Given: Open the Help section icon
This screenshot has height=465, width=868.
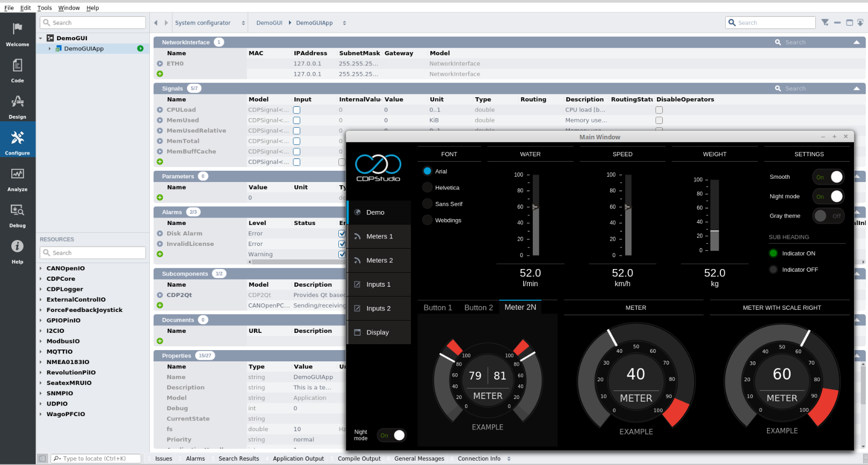Looking at the screenshot, I should click(18, 251).
